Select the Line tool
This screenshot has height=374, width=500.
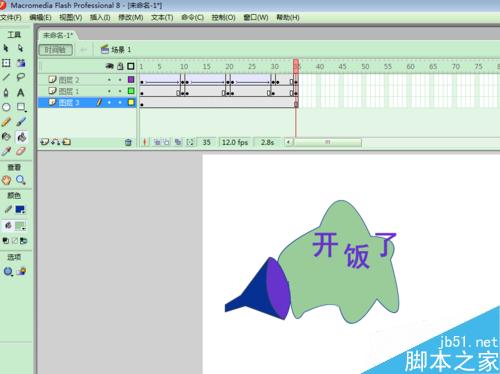pos(6,77)
